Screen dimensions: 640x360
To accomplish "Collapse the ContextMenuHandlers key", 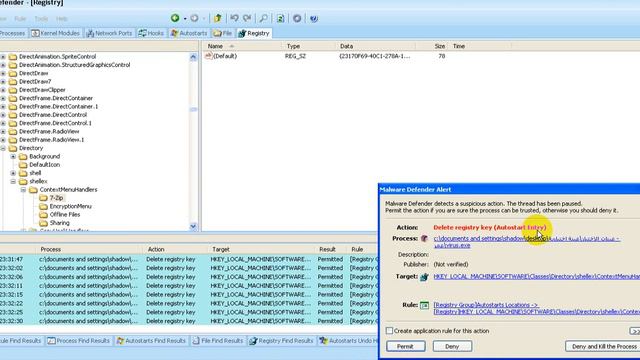I will (x=23, y=190).
